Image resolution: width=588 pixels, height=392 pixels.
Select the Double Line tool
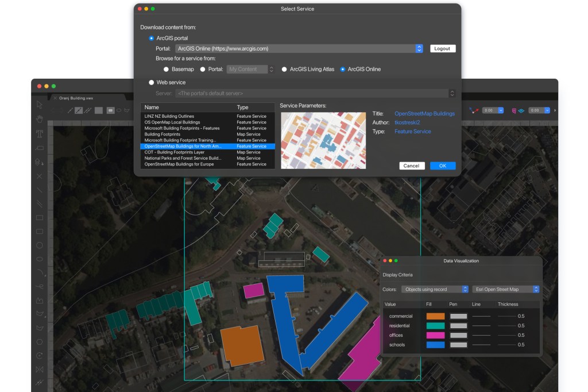point(40,203)
